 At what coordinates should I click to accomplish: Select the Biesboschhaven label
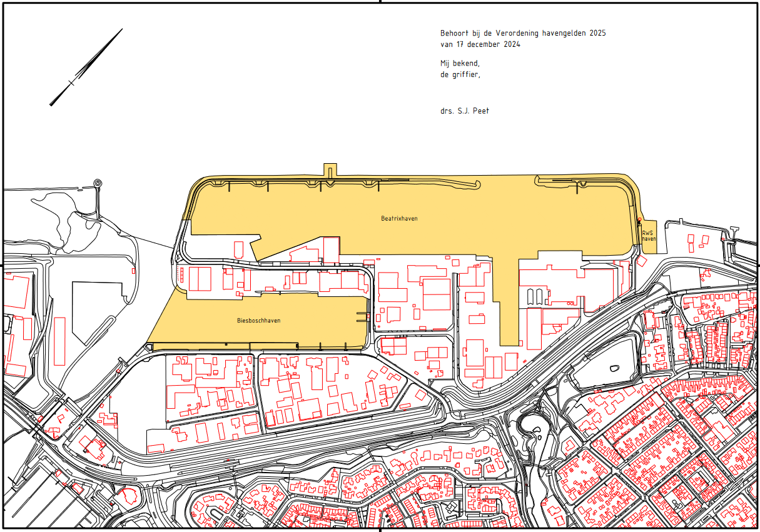[258, 321]
